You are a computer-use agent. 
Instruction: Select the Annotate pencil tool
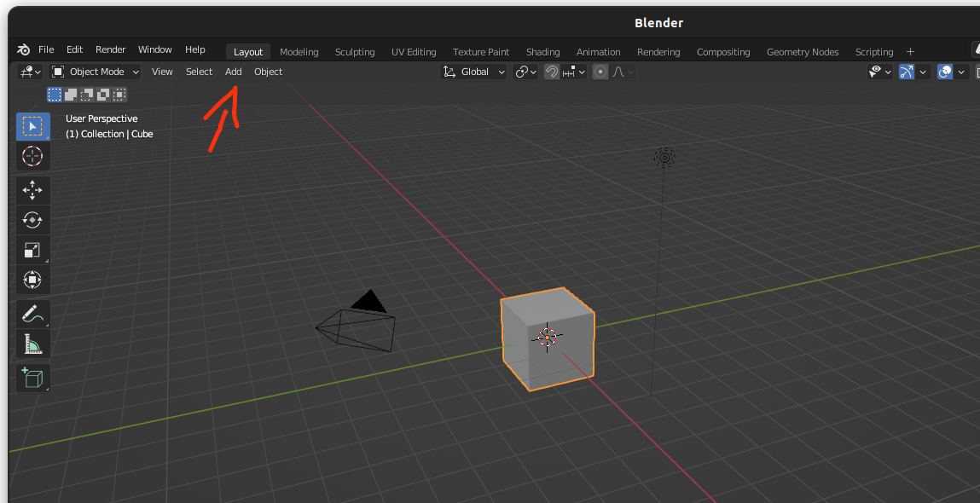tap(32, 314)
